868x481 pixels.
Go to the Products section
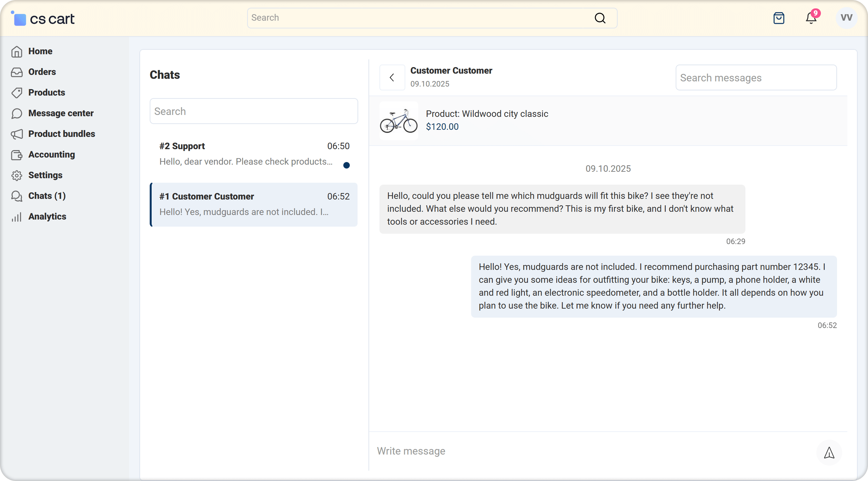(46, 92)
